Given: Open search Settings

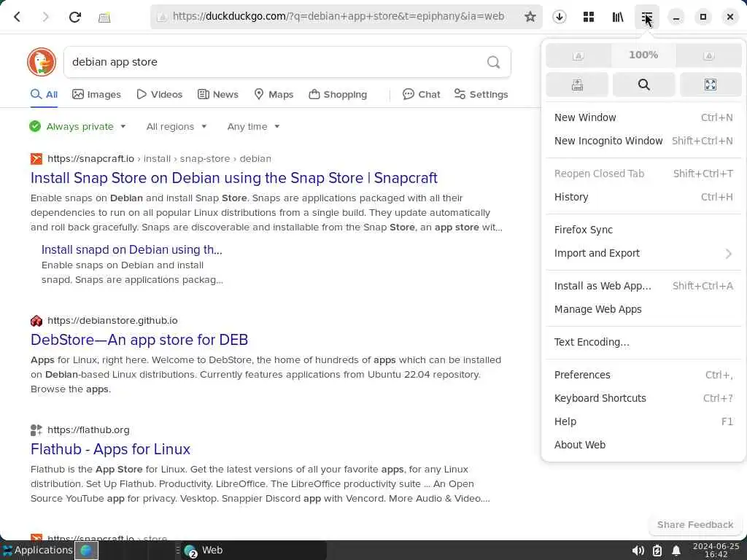Looking at the screenshot, I should [x=481, y=94].
